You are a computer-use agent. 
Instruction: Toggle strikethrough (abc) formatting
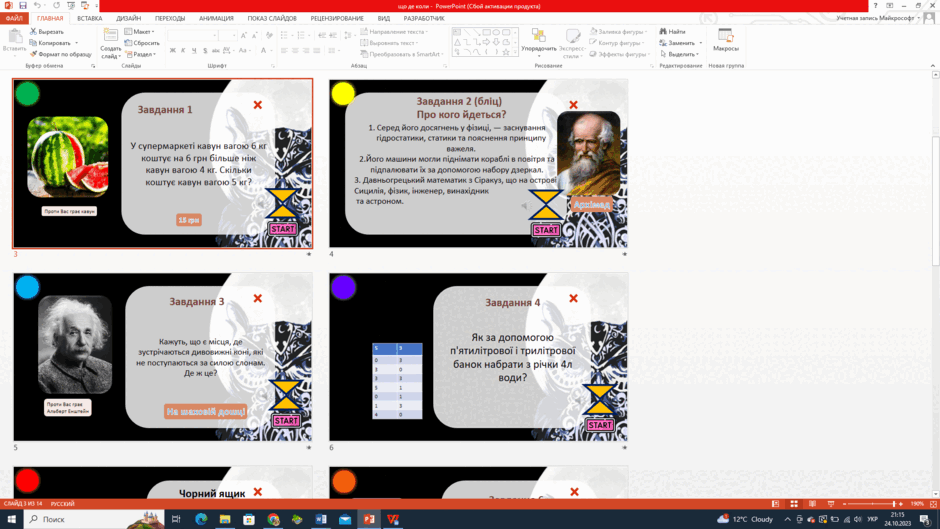click(x=215, y=51)
